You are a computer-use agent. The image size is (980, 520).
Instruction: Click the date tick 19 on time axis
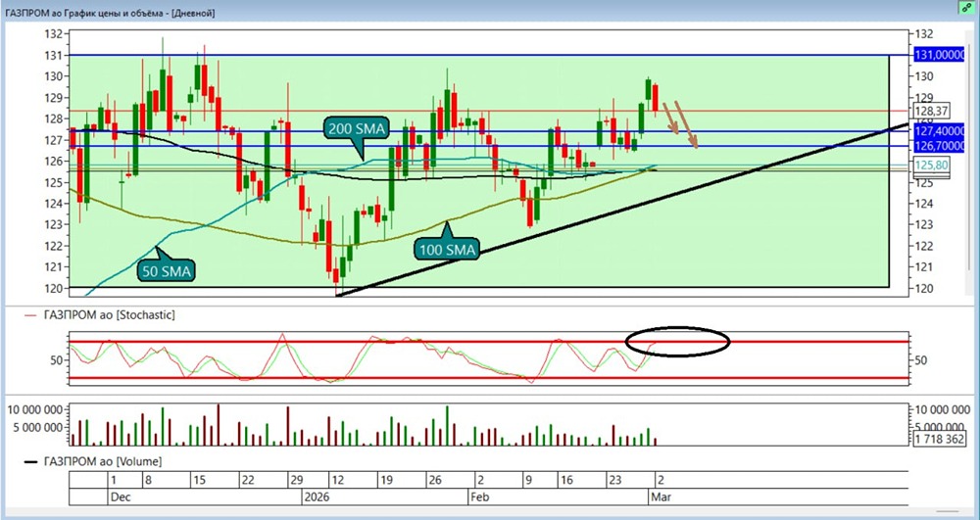pyautogui.click(x=385, y=481)
